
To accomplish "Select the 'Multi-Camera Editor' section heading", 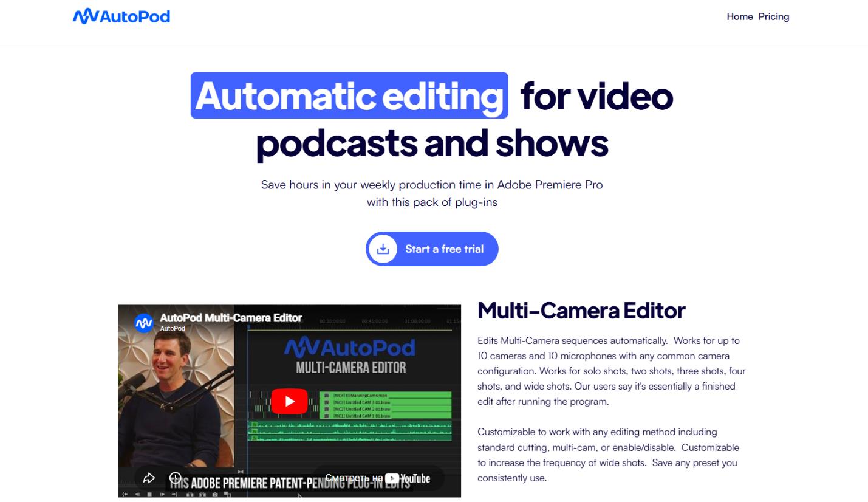I will (581, 311).
